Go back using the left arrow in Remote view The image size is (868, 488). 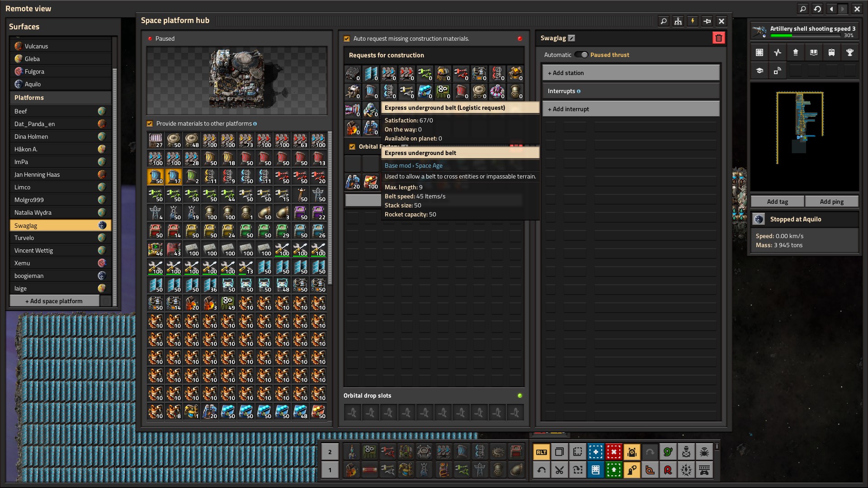click(x=831, y=9)
